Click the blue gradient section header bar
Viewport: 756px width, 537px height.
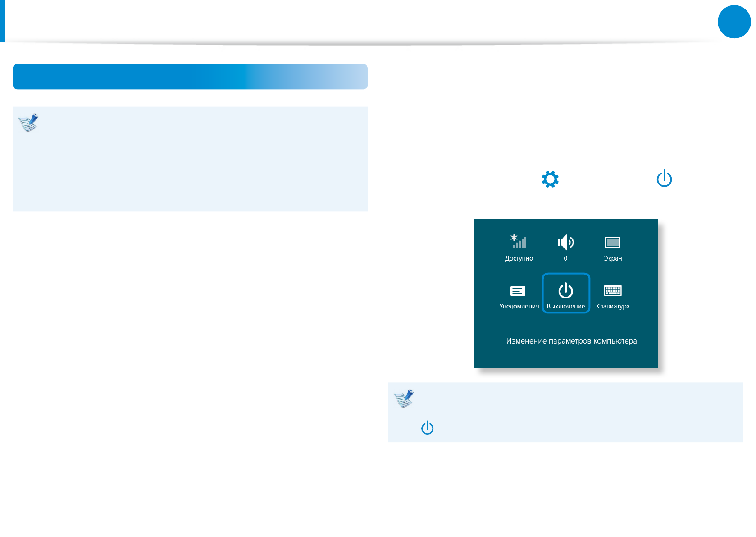coord(190,77)
